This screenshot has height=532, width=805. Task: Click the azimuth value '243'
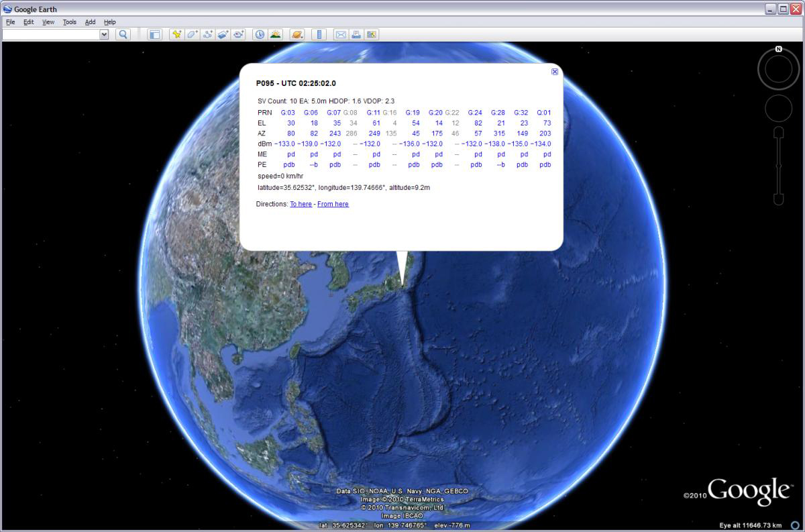[335, 134]
